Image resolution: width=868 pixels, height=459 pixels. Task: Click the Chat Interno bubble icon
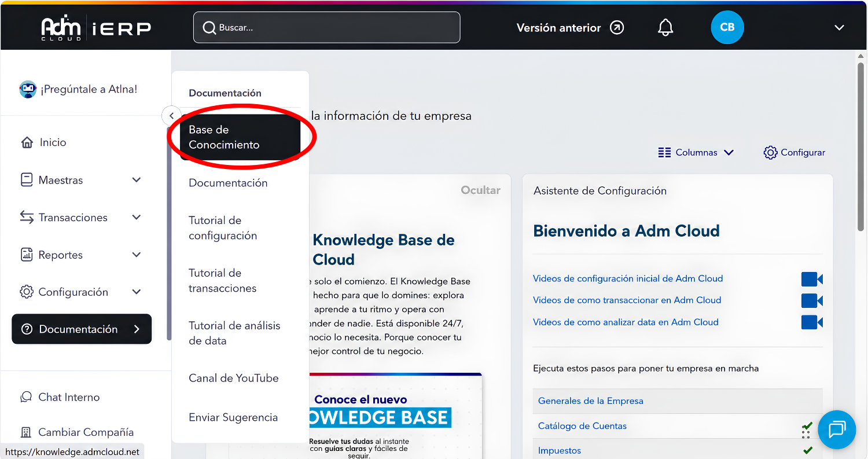26,397
